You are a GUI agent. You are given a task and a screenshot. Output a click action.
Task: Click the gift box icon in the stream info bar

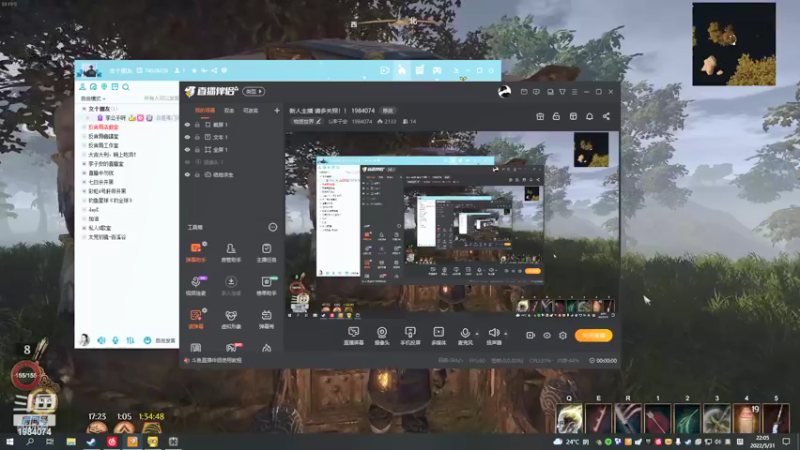540,116
